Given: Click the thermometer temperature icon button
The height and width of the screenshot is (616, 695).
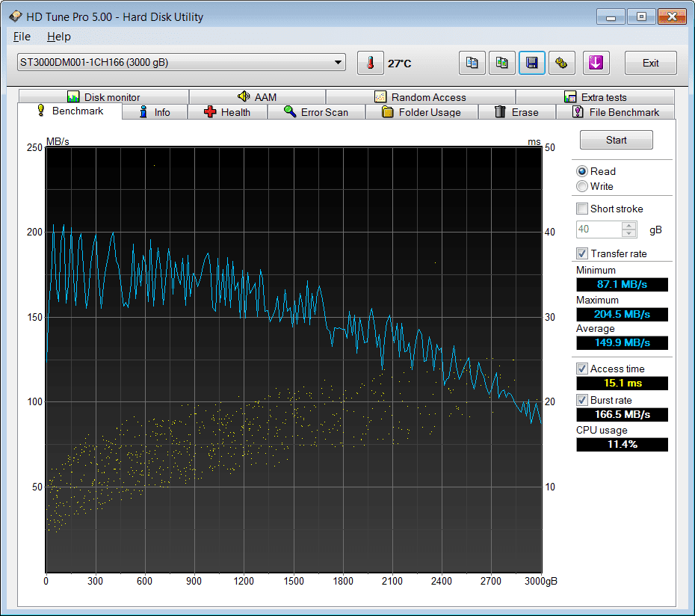Looking at the screenshot, I should [370, 63].
